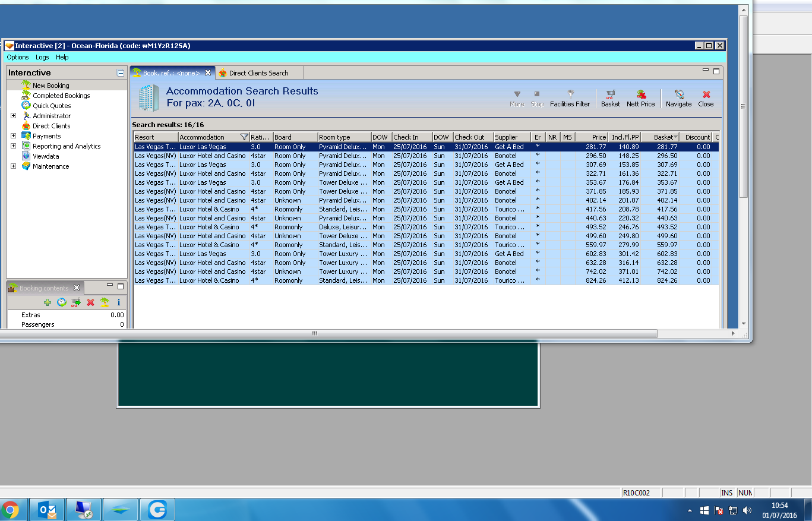The height and width of the screenshot is (521, 812).
Task: Select the row priced 602.83
Action: click(x=426, y=254)
